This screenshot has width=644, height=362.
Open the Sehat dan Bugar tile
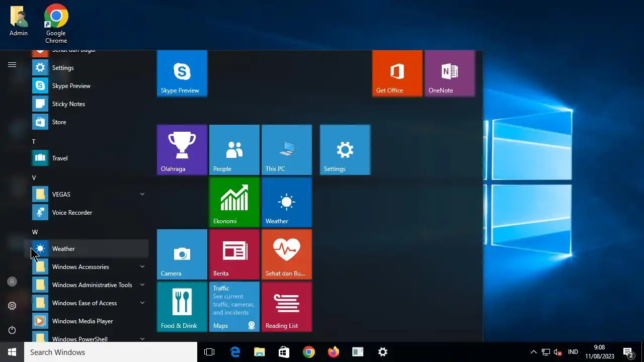(287, 254)
